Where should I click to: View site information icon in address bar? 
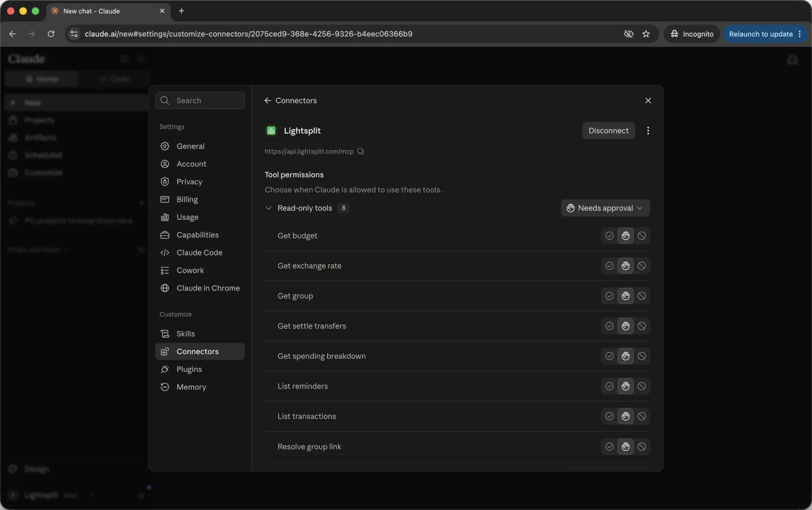pos(74,34)
